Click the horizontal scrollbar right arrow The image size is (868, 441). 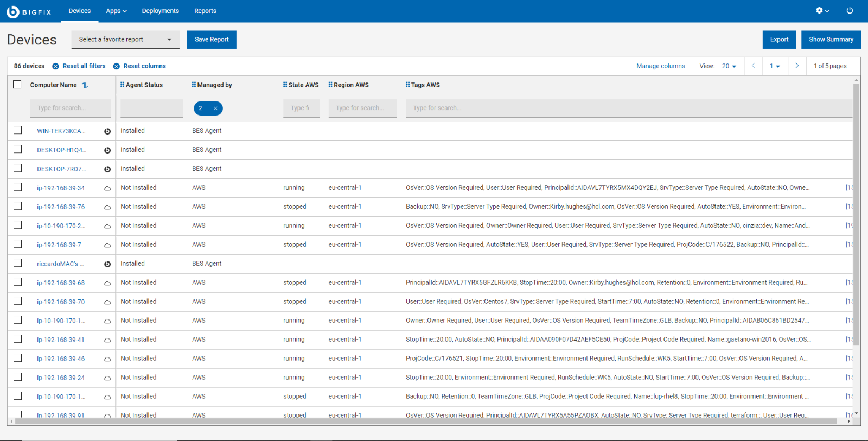(849, 421)
